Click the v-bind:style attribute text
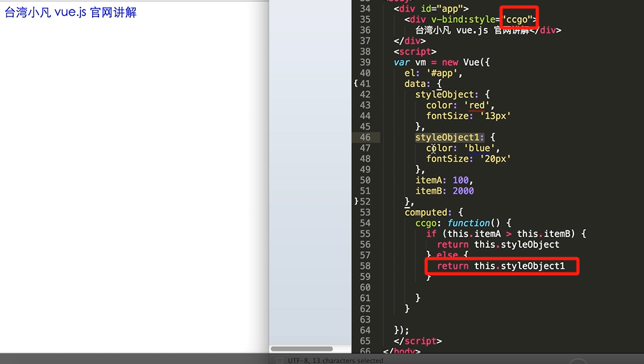644x364 pixels. 463,19
